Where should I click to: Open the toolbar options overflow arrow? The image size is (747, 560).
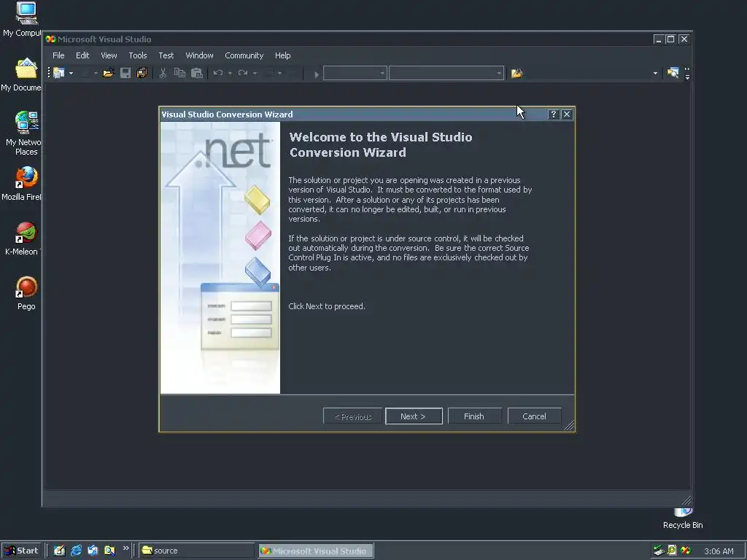point(687,74)
